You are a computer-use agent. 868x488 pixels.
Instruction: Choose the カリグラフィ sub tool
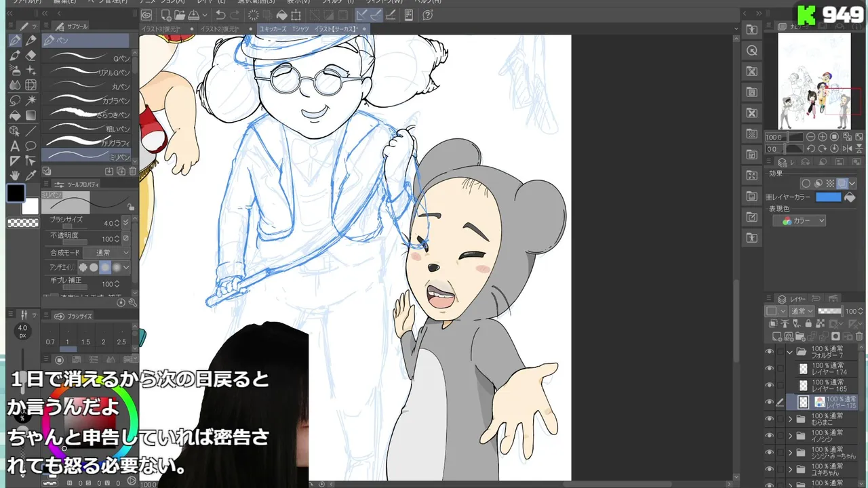click(86, 142)
